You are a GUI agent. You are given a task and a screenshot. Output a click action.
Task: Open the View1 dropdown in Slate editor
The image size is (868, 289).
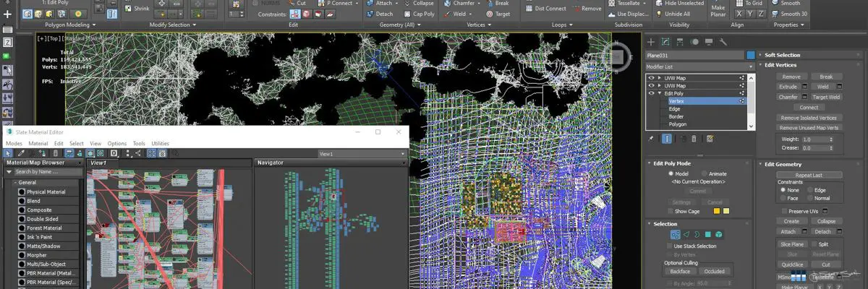point(362,153)
